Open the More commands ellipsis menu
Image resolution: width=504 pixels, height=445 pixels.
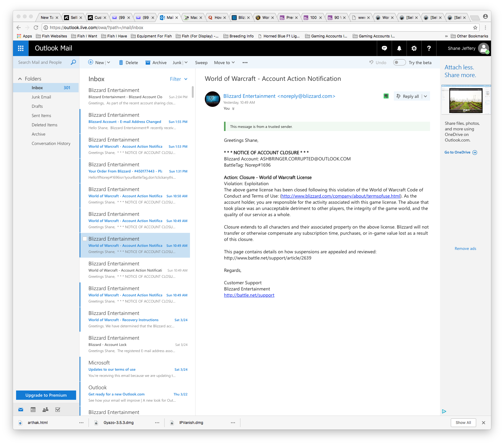pos(245,63)
